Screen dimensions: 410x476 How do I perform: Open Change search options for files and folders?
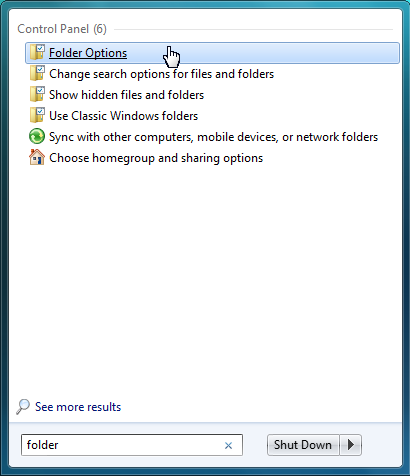161,74
